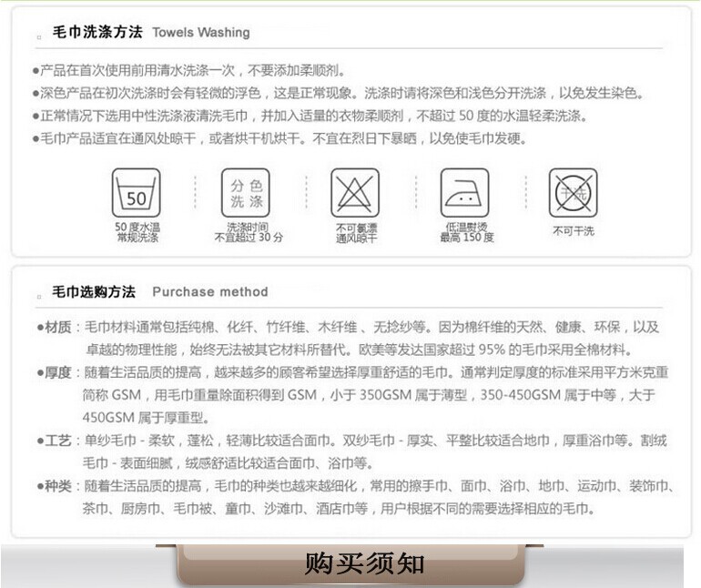Click the 毛巾洗涤方法 heading
This screenshot has height=588, width=701.
tap(97, 32)
